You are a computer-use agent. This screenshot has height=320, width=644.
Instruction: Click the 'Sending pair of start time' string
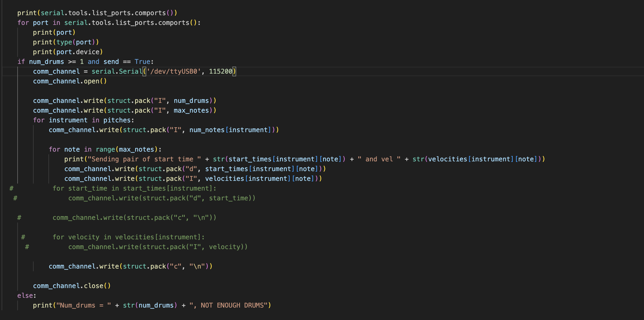tap(144, 159)
